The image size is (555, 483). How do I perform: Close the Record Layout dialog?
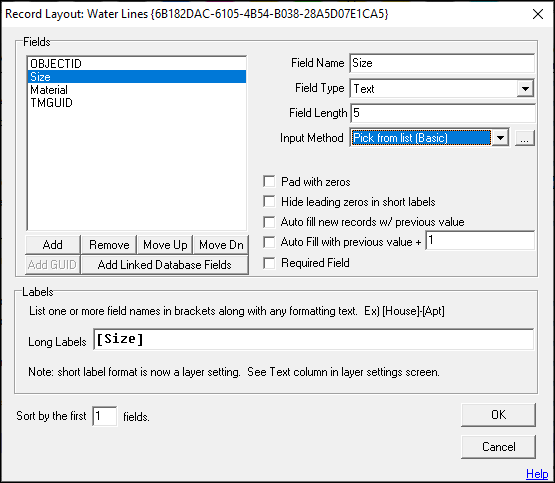pos(538,14)
